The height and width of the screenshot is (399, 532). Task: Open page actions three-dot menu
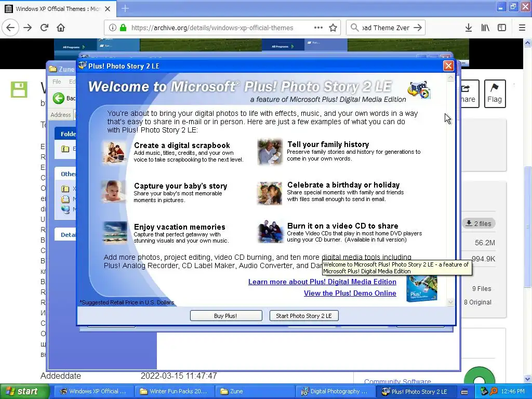pyautogui.click(x=318, y=28)
